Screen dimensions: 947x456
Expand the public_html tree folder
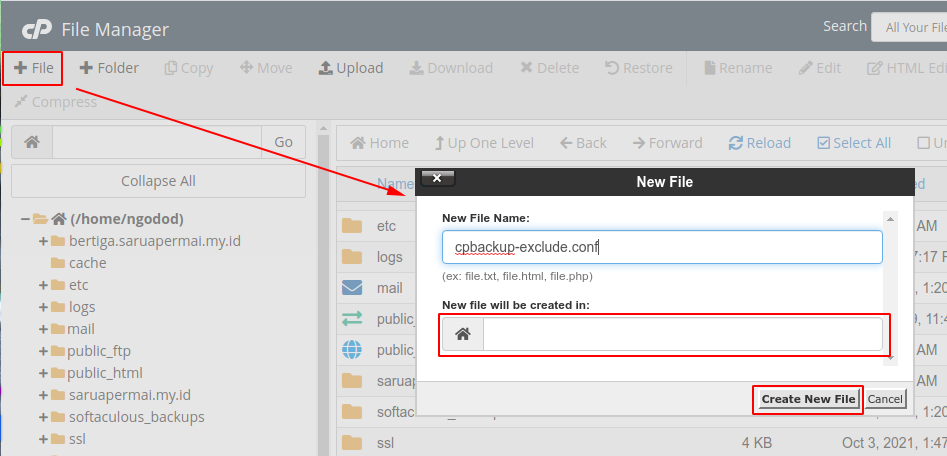[44, 373]
